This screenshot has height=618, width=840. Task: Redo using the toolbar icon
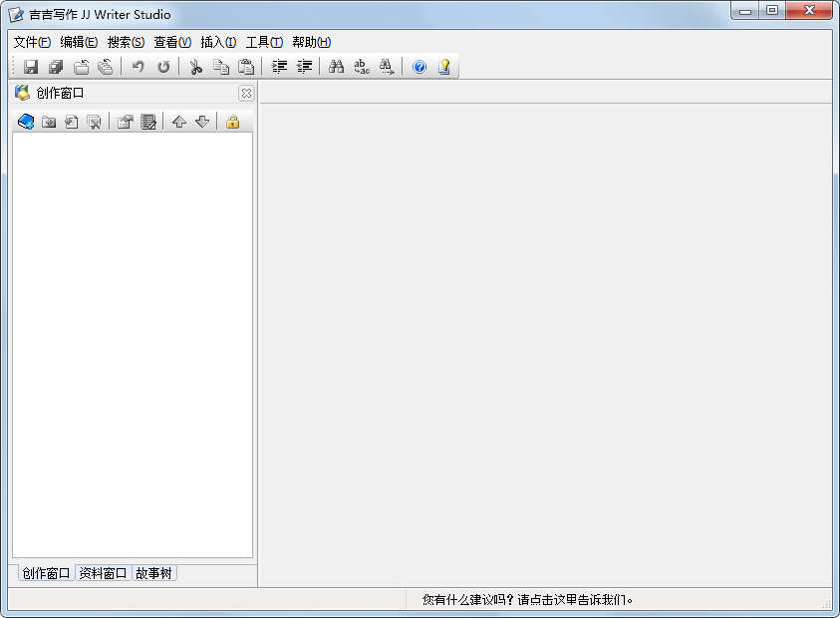162,66
